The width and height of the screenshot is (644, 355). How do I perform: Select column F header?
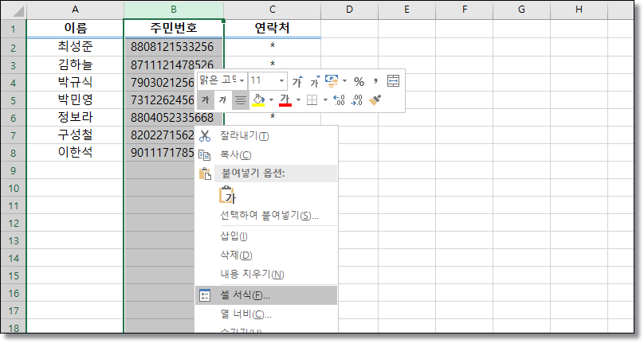[x=464, y=10]
